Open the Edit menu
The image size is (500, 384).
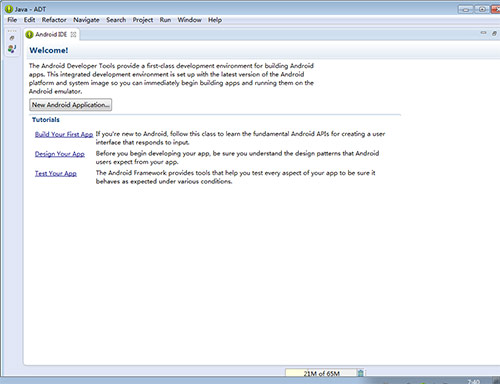[29, 20]
